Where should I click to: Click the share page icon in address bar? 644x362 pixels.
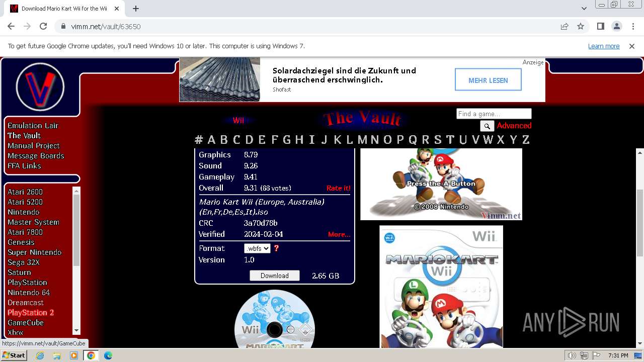click(x=565, y=26)
